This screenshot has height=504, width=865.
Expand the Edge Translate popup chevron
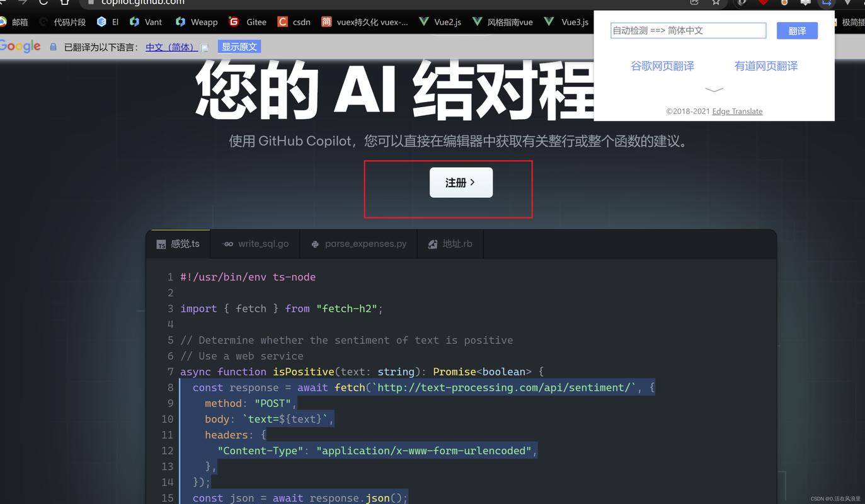pos(714,89)
